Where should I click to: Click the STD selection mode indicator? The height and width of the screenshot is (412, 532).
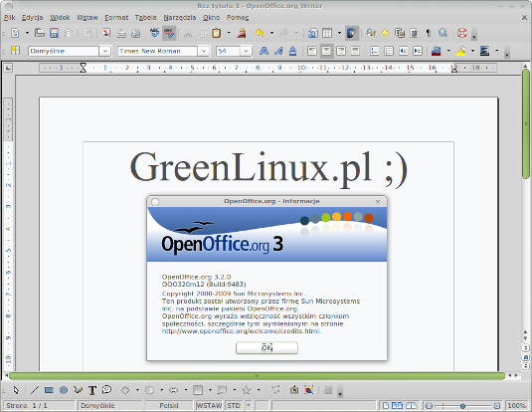(x=234, y=406)
